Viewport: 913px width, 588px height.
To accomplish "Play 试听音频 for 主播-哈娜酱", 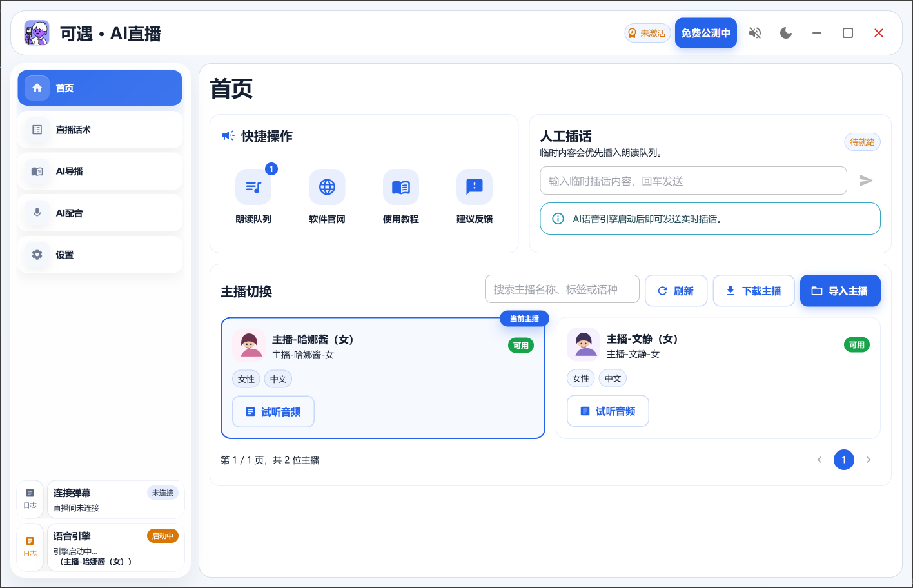I will (273, 411).
